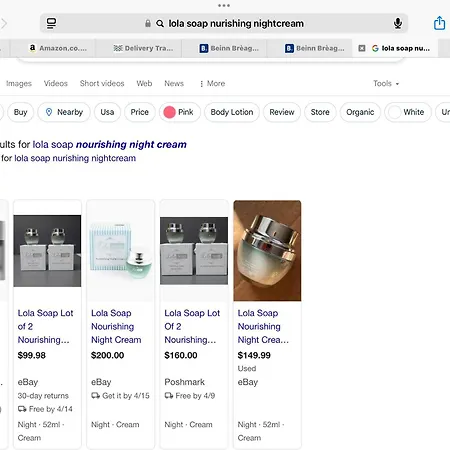Tap the truck icon beside Get it by 4/15
Image resolution: width=450 pixels, height=450 pixels.
coord(95,396)
